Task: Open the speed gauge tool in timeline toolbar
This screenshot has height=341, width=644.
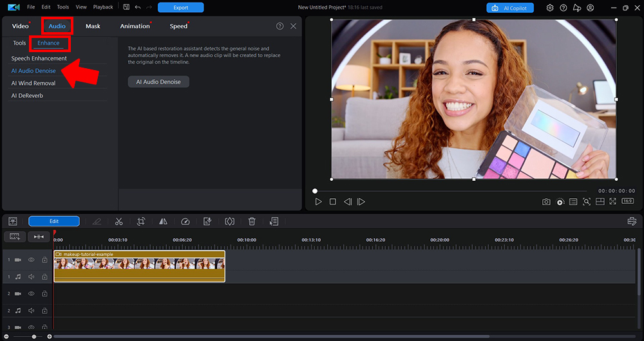Action: (x=185, y=221)
